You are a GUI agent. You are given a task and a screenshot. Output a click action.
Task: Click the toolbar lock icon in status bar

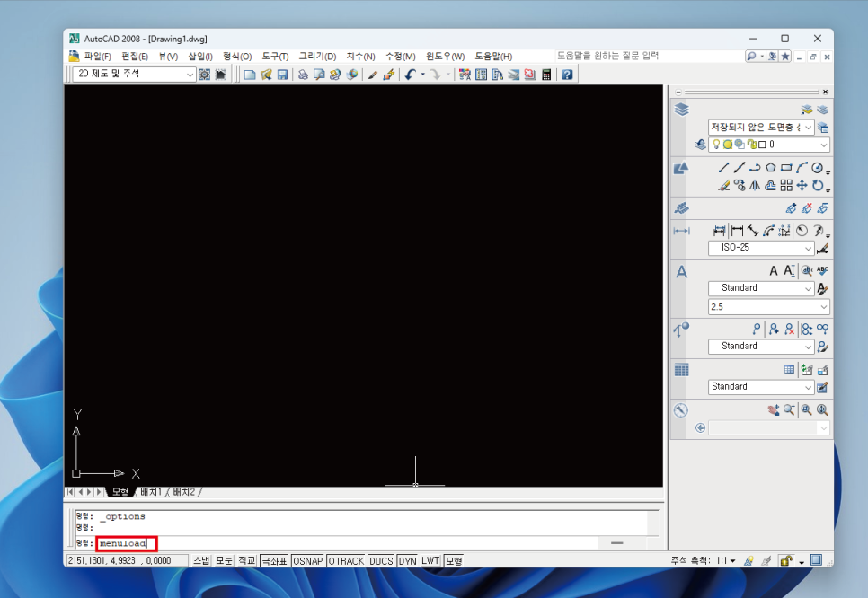click(786, 560)
